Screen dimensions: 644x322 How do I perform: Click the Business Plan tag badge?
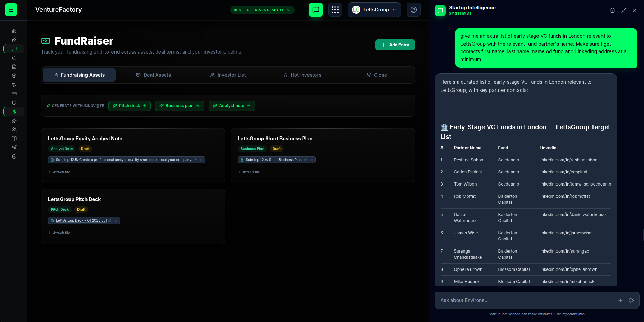point(252,149)
